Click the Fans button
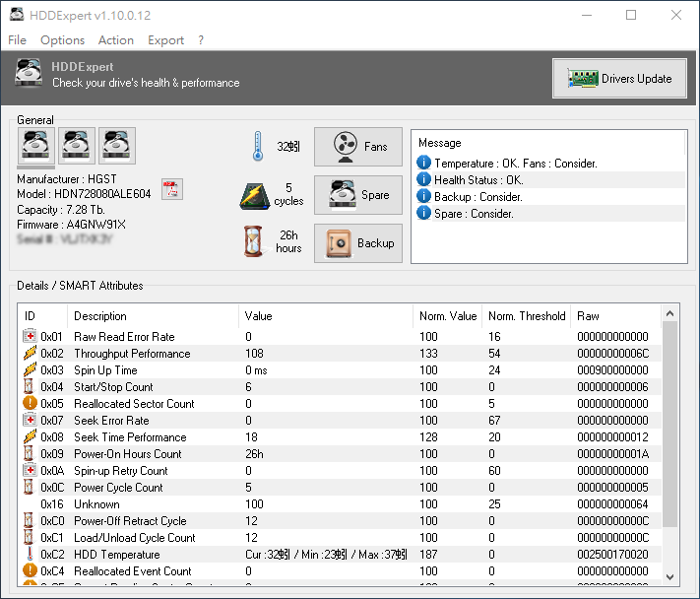The height and width of the screenshot is (599, 700). [358, 147]
